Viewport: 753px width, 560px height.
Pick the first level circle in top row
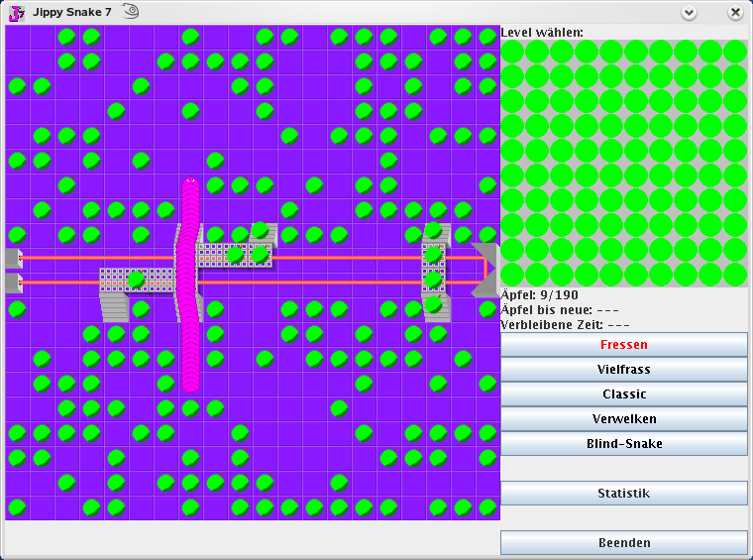tap(512, 52)
